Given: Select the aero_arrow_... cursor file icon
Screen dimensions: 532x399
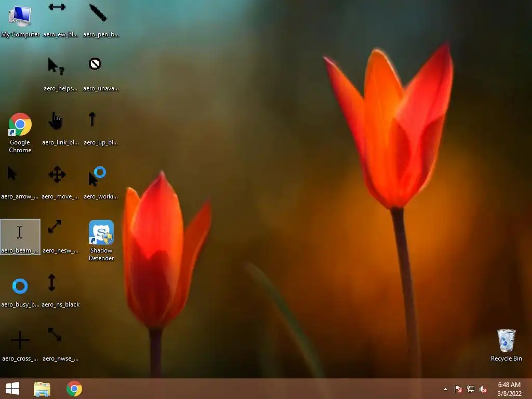Looking at the screenshot, I should (x=20, y=182).
